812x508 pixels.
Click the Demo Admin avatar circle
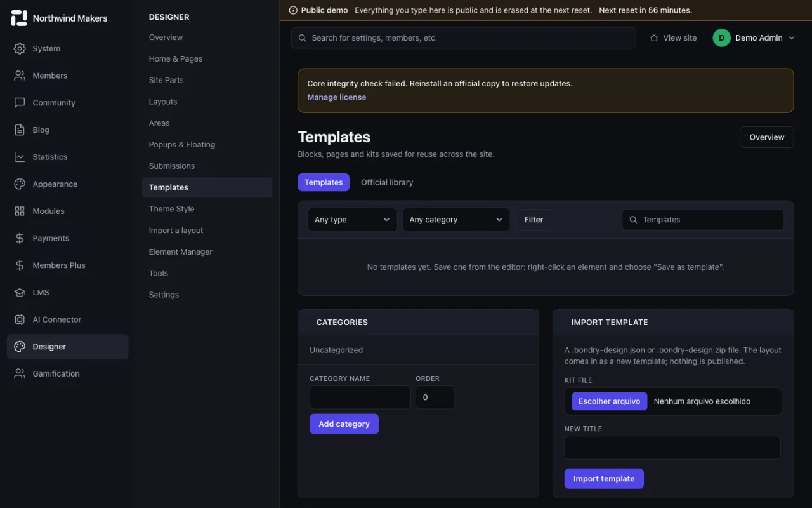(721, 38)
